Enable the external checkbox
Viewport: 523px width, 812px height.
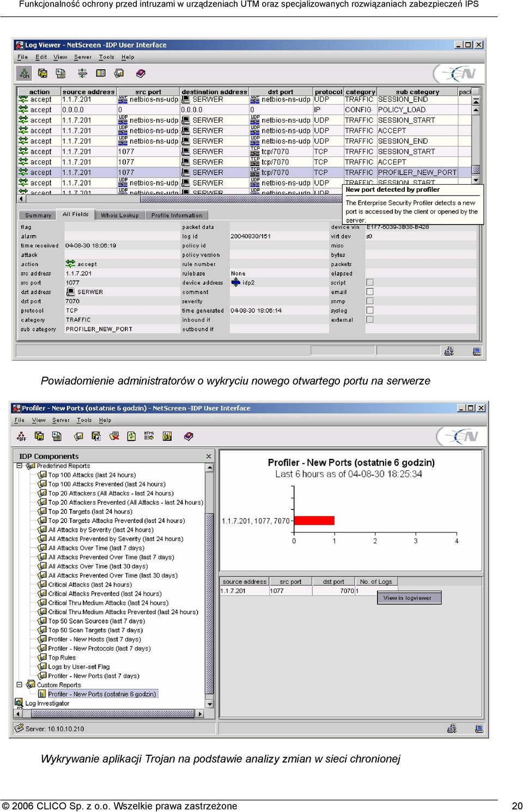pos(370,319)
